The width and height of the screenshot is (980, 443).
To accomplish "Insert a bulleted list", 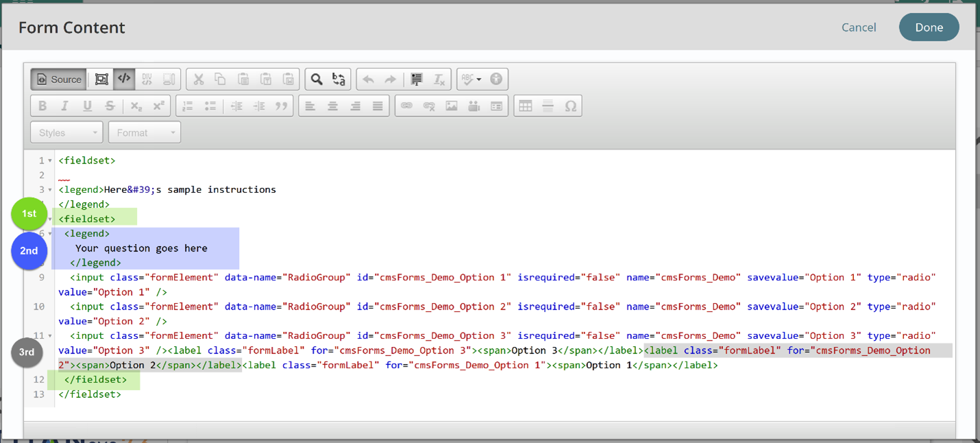I will [x=210, y=106].
